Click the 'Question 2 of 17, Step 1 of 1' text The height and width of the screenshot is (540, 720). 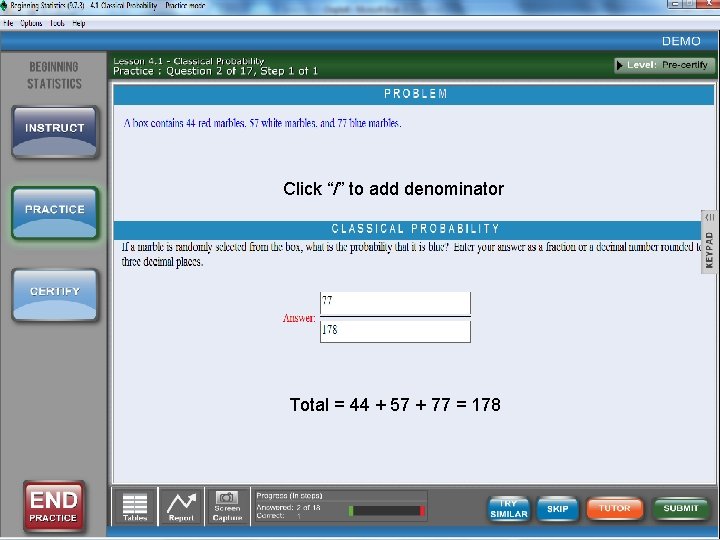pyautogui.click(x=242, y=71)
